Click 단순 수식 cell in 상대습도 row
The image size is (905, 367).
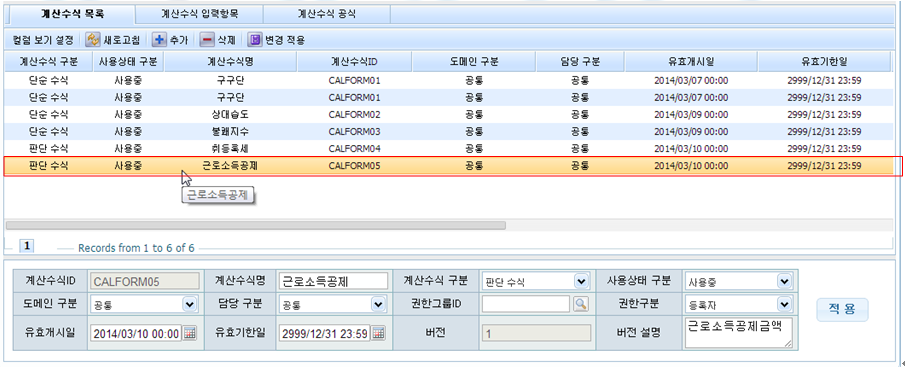coord(48,114)
